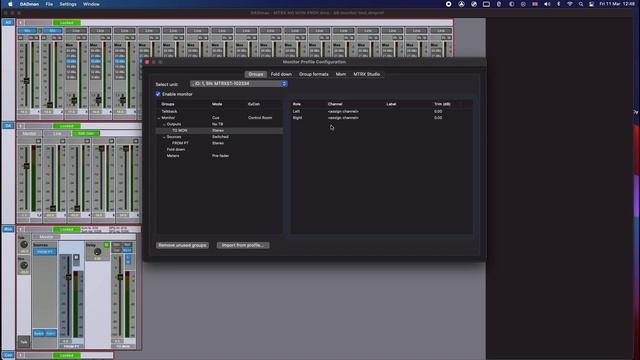Collapse the Outputs tree node
This screenshot has width=640, height=360.
point(164,124)
